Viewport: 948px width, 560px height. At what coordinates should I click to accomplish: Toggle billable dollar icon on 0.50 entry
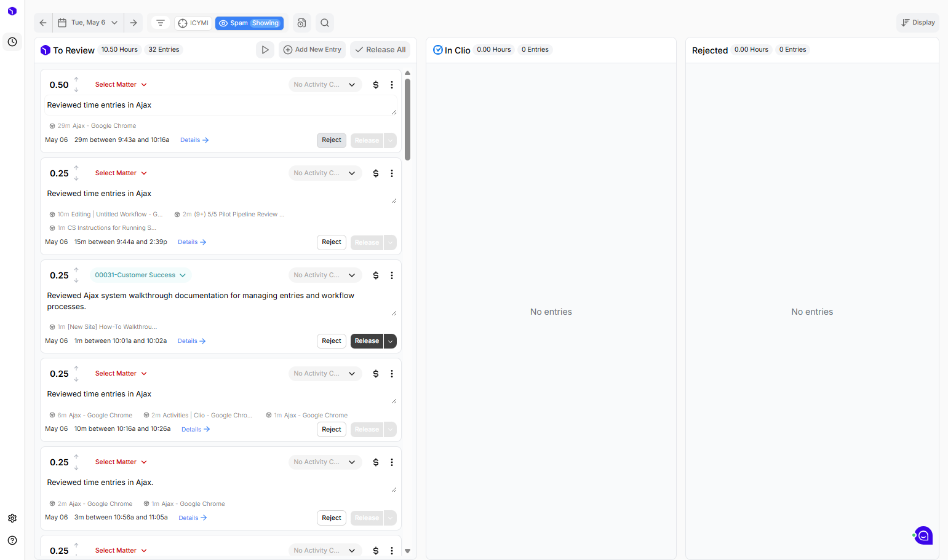(376, 85)
